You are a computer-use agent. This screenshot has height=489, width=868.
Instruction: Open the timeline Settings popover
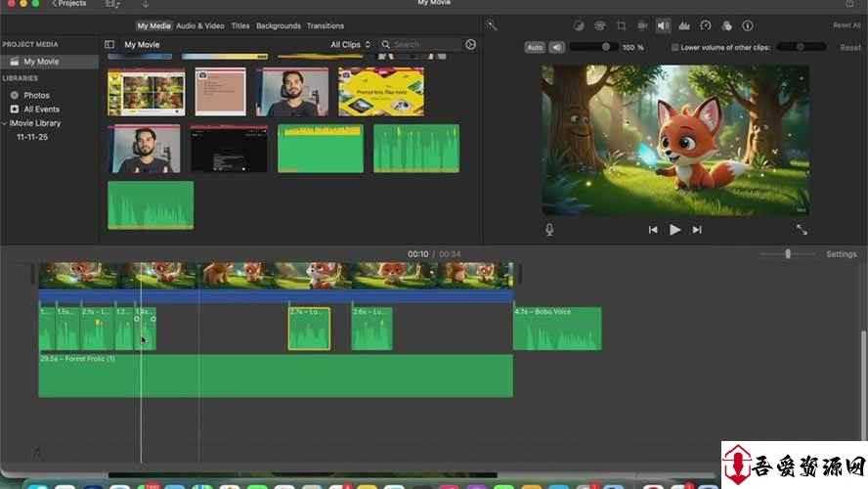pyautogui.click(x=841, y=254)
